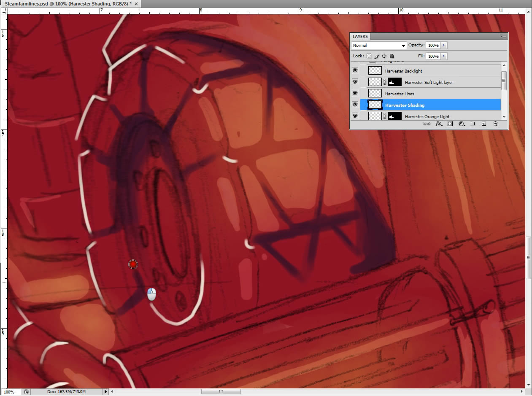This screenshot has width=532, height=396.
Task: Click the Doc size status readout
Action: point(67,392)
